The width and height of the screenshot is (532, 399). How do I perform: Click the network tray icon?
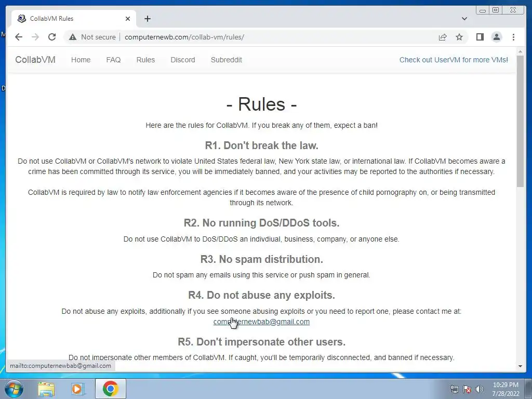click(x=454, y=389)
